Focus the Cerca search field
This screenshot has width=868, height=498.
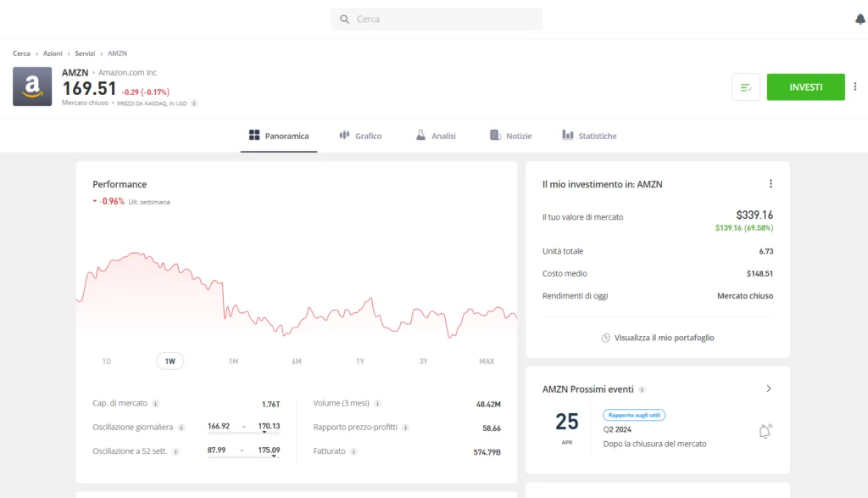(437, 20)
